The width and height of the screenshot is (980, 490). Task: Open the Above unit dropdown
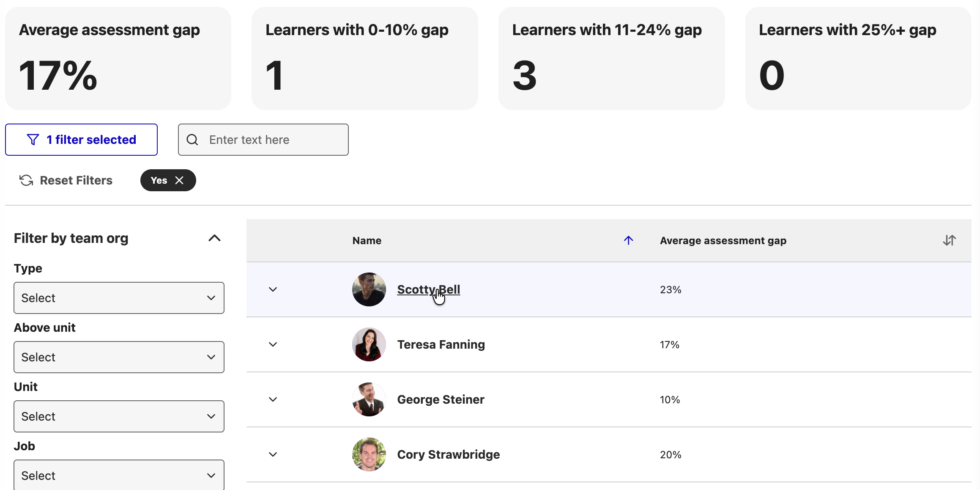coord(119,357)
